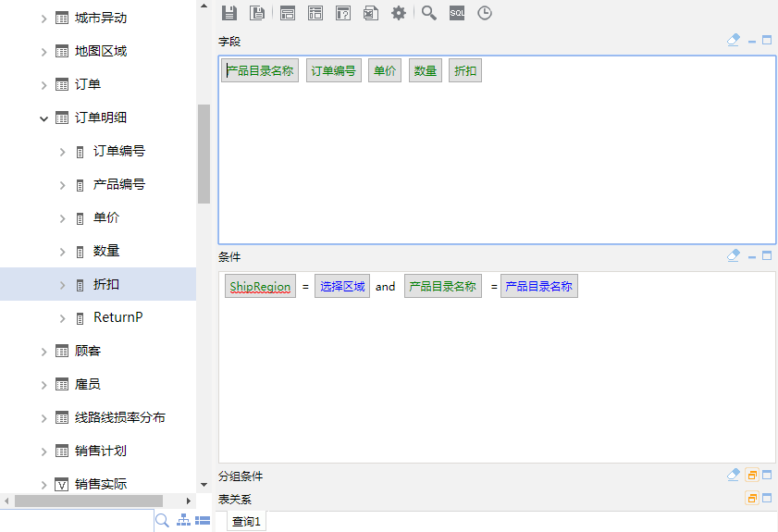Select the ReturnP field in tree
Screen dimensions: 778x532
(118, 317)
